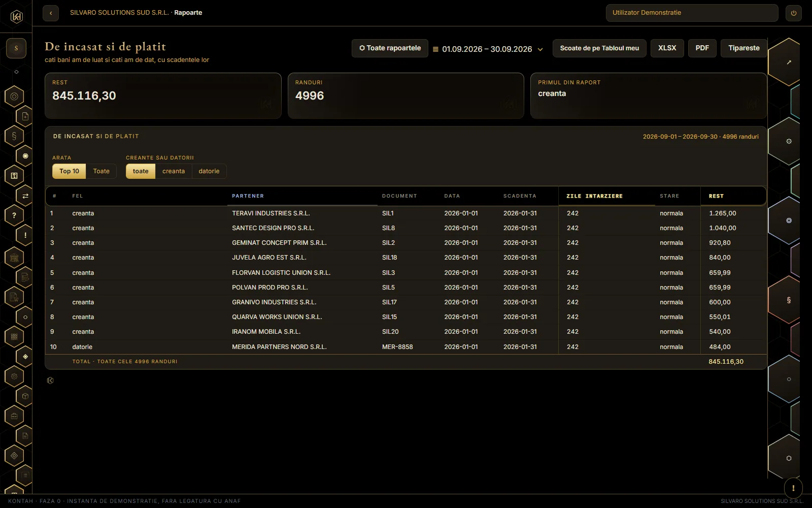
Task: Filter the report to 'datorie' only
Action: (209, 171)
